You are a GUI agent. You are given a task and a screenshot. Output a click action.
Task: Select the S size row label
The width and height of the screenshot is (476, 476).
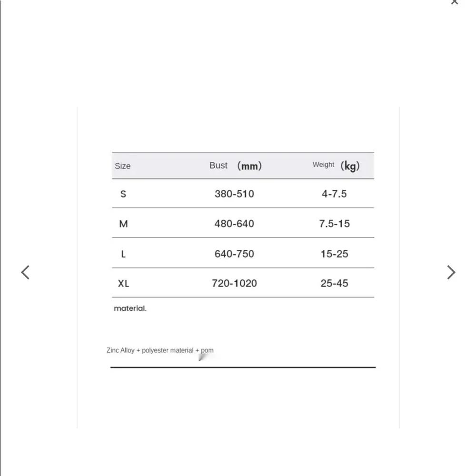click(123, 194)
